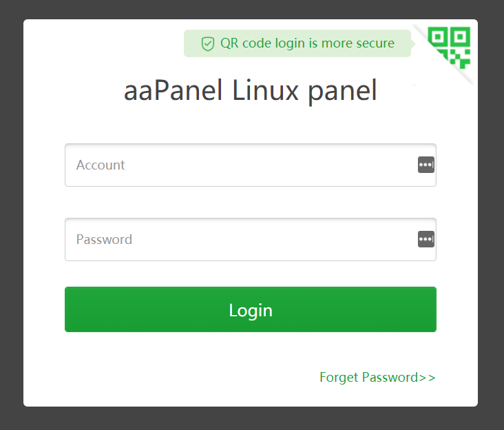The height and width of the screenshot is (430, 504).
Task: Open the Forget Password link
Action: tap(377, 377)
